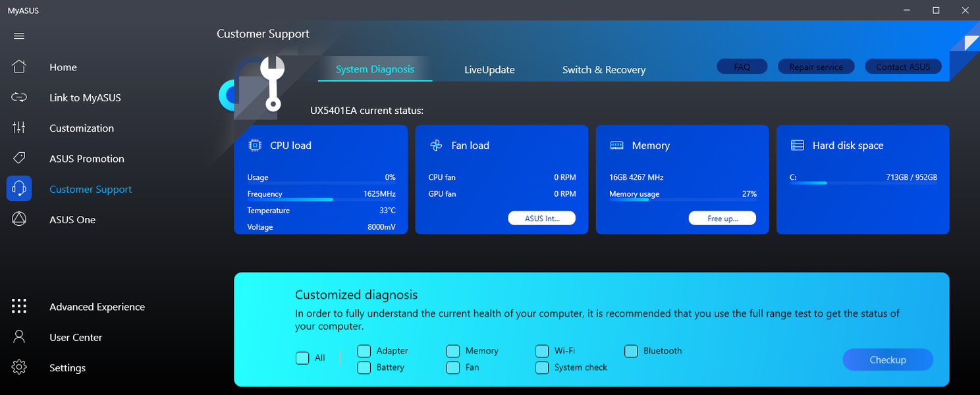The image size is (980, 395).
Task: Click the Home house icon
Action: [x=19, y=66]
